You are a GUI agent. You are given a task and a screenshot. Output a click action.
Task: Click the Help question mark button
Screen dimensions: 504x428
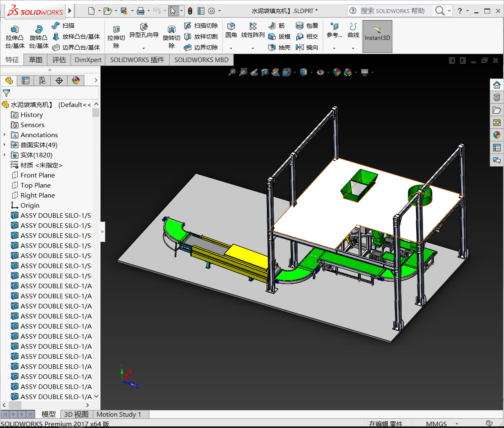coord(460,11)
